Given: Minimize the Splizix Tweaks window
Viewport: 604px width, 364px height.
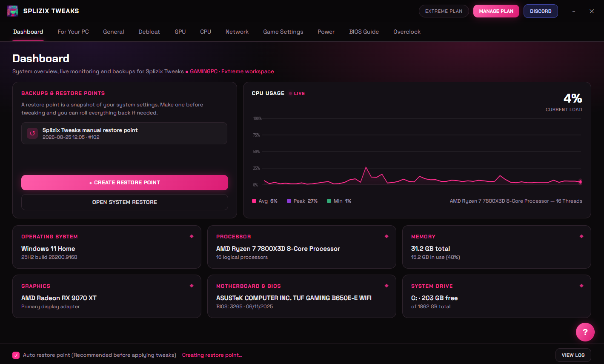Looking at the screenshot, I should tap(574, 11).
